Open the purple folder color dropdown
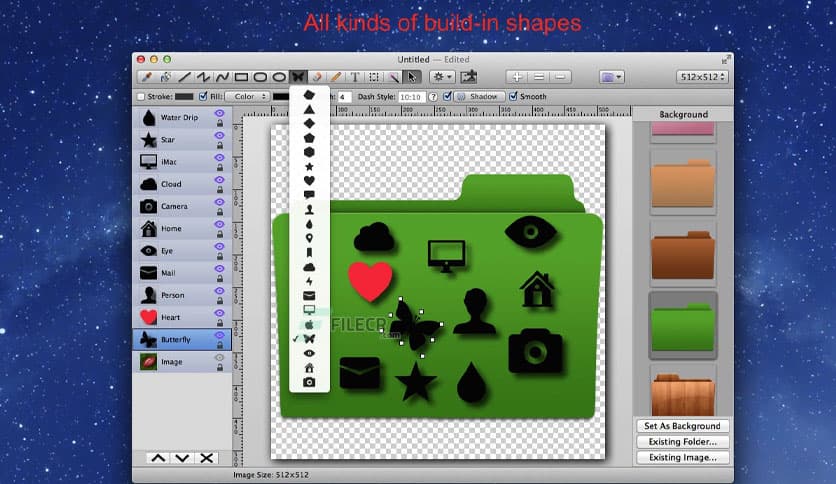 612,77
